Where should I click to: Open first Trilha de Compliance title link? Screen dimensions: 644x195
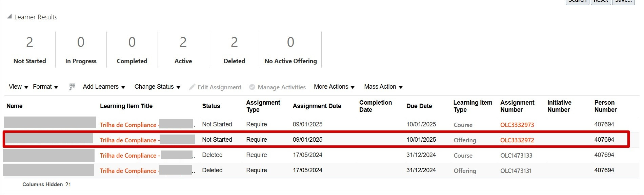click(x=128, y=125)
